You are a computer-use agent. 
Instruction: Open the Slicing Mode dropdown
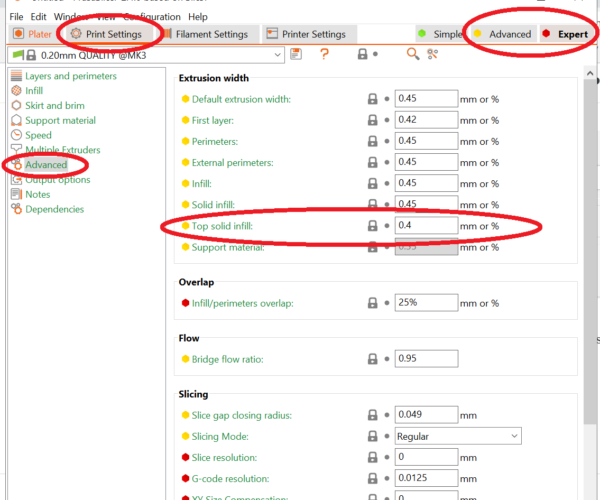(x=458, y=436)
